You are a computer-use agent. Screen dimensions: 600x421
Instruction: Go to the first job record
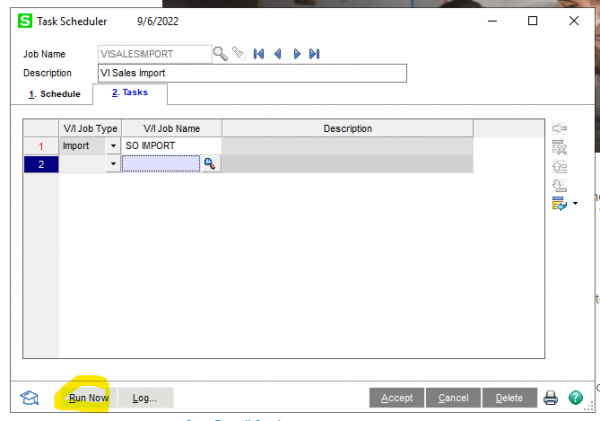(x=259, y=54)
